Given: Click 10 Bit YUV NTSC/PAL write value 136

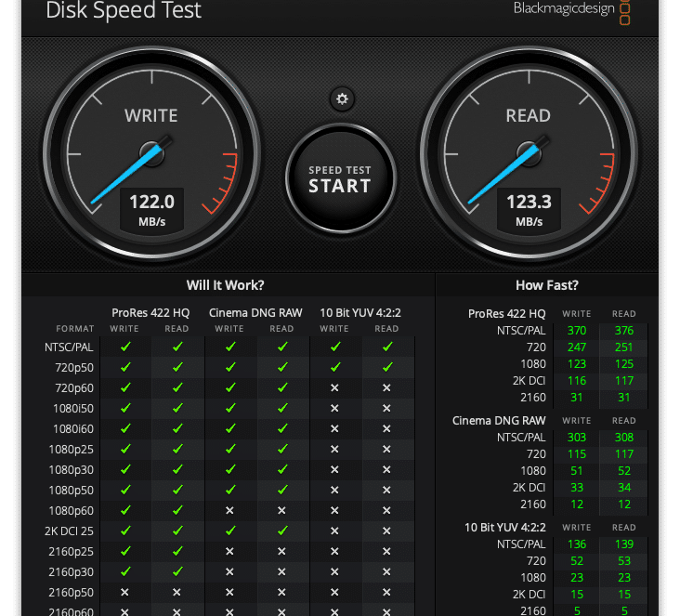Looking at the screenshot, I should point(577,544).
